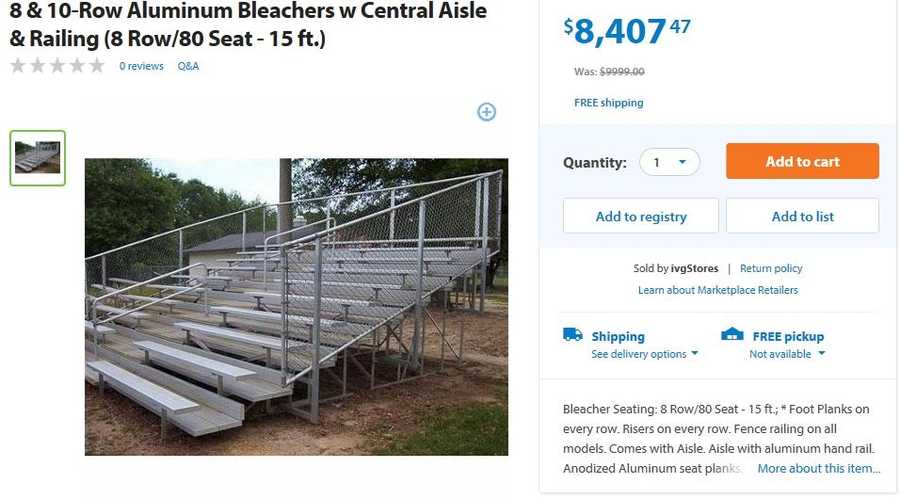Click Learn about Marketplace Retailers
Image resolution: width=900 pixels, height=499 pixels.
pyautogui.click(x=718, y=290)
